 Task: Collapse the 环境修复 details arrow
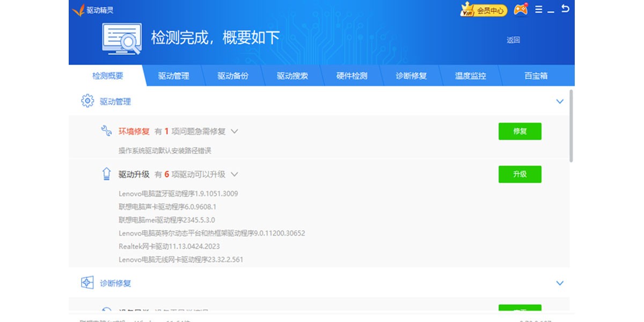pos(234,131)
